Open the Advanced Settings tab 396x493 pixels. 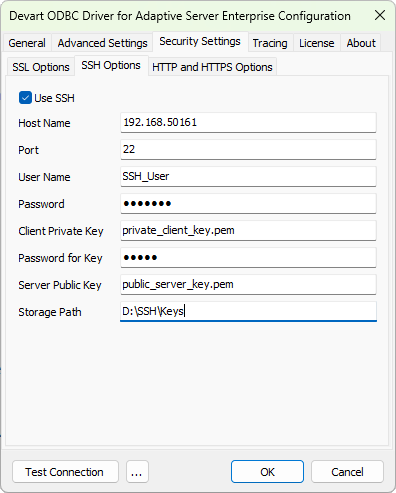coord(102,43)
